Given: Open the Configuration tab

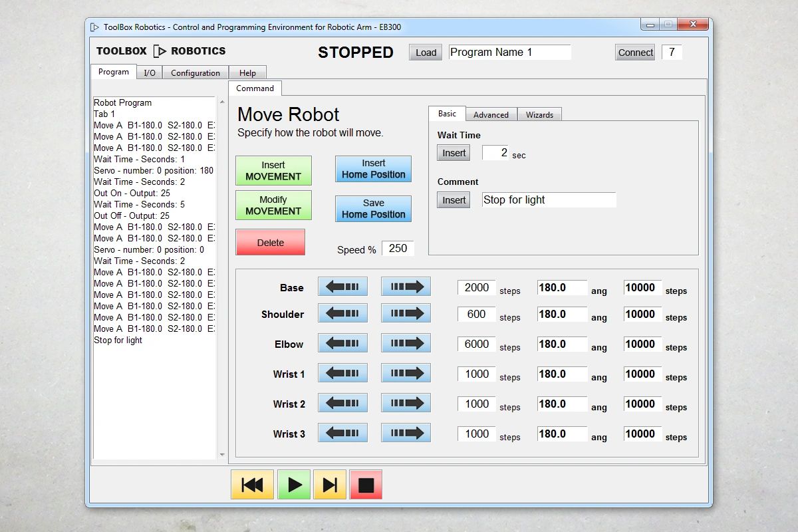Looking at the screenshot, I should point(195,72).
